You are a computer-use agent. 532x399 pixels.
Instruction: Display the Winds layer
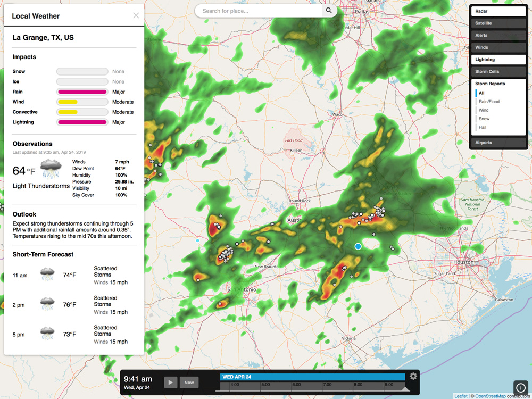pyautogui.click(x=498, y=47)
